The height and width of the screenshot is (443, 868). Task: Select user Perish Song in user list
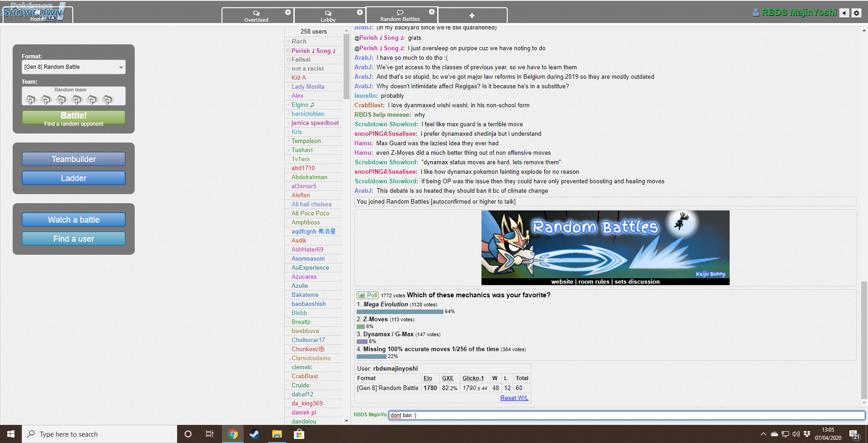point(313,51)
